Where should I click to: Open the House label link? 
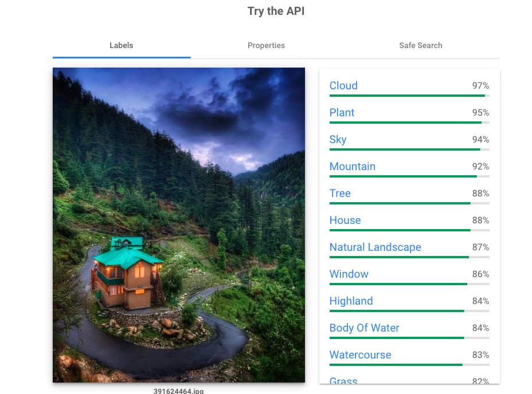tap(345, 220)
